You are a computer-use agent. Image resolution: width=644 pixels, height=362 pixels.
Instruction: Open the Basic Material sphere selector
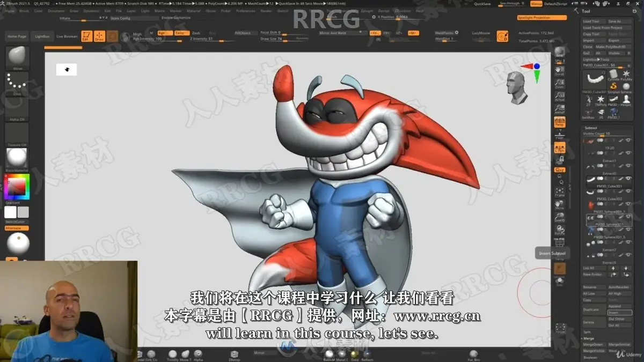(x=17, y=159)
